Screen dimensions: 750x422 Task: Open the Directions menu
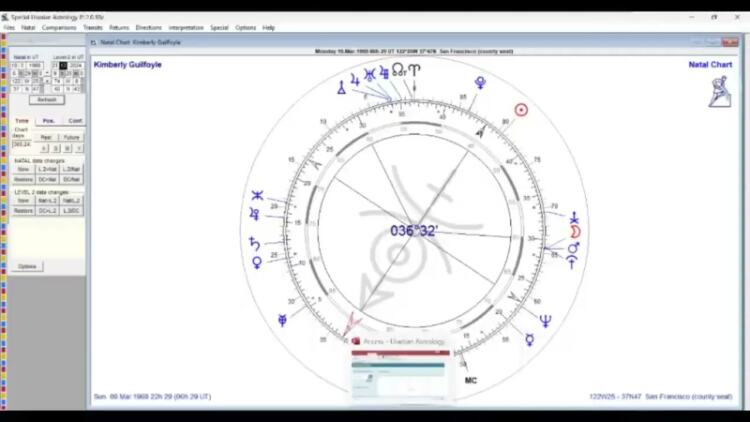pyautogui.click(x=149, y=28)
